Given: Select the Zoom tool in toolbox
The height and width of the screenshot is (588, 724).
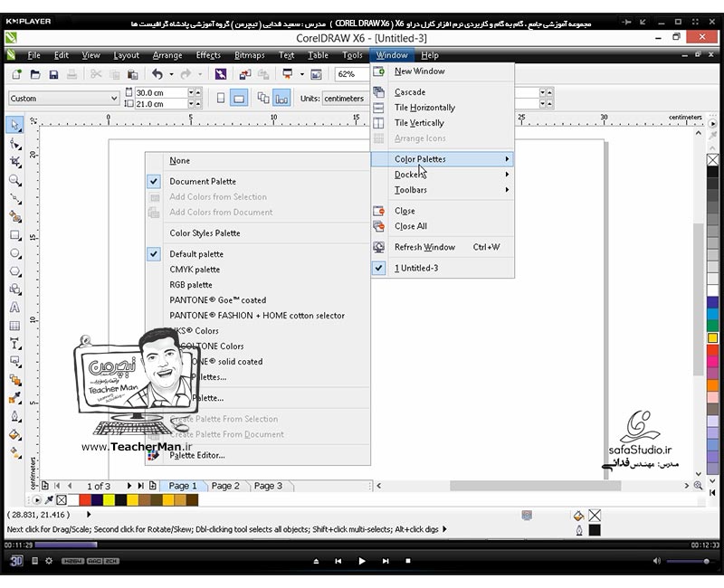Looking at the screenshot, I should [x=14, y=180].
